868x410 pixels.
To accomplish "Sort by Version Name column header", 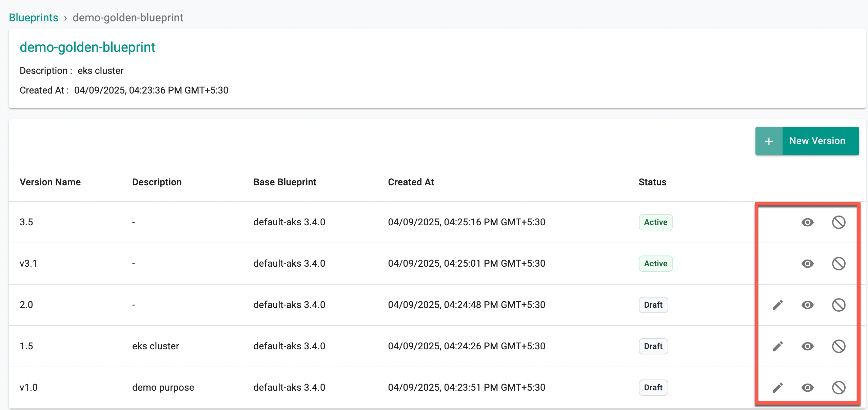I will [x=50, y=182].
